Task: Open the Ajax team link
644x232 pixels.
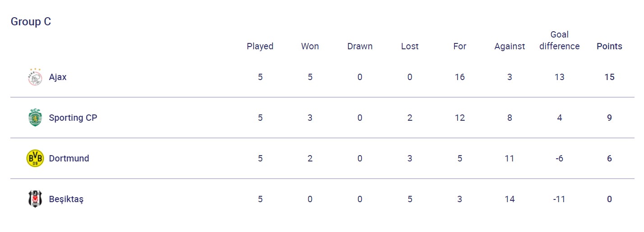Action: click(x=58, y=77)
